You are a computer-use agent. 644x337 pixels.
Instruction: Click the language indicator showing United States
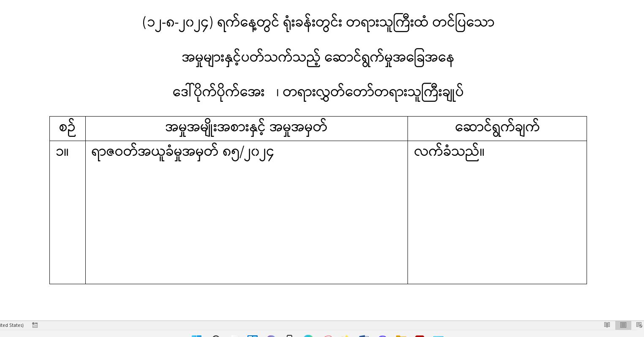point(12,325)
